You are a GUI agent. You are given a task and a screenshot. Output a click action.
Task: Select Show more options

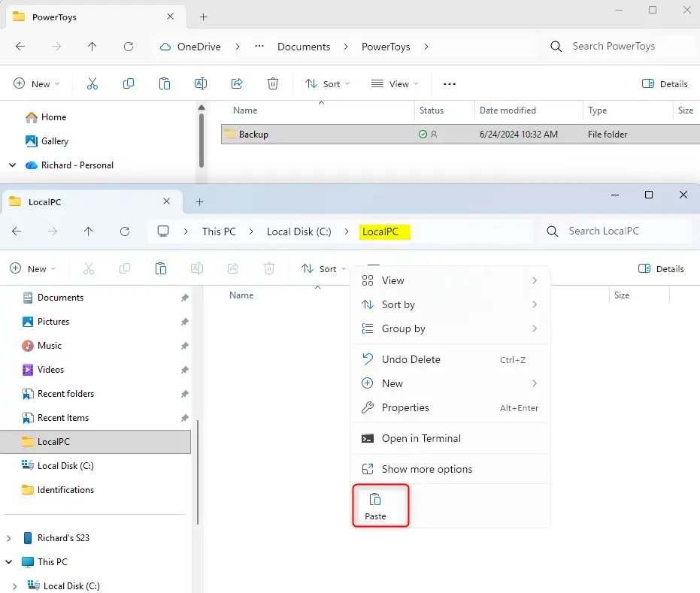450,469
